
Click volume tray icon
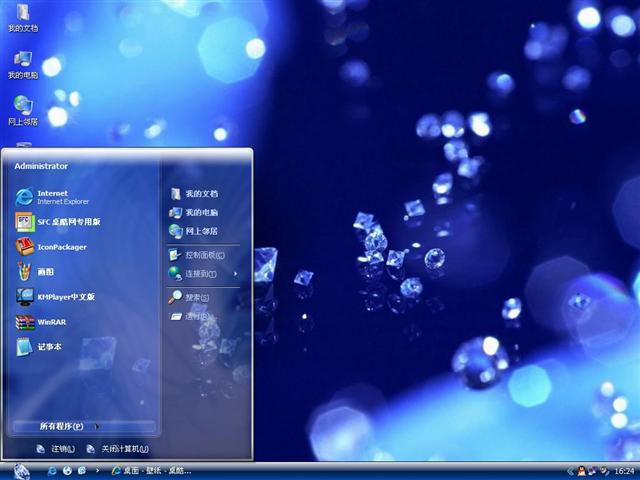604,471
